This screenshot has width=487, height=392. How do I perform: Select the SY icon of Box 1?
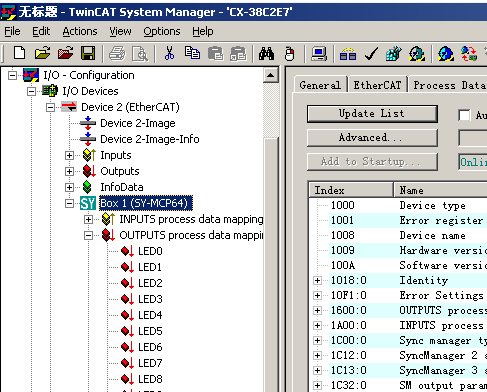(88, 203)
